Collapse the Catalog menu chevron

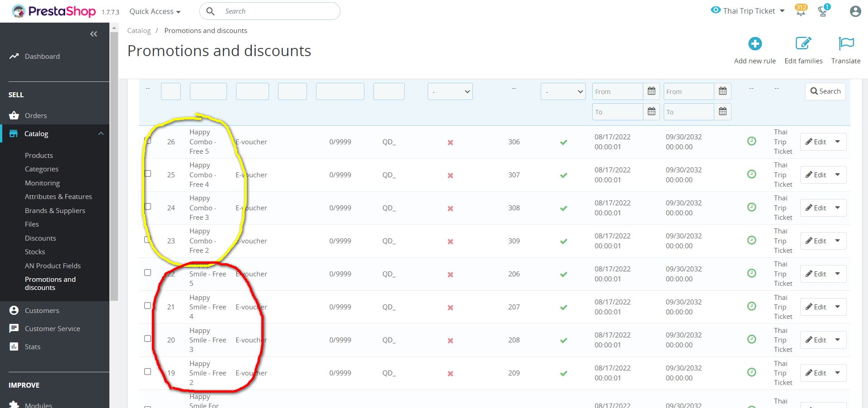[101, 133]
